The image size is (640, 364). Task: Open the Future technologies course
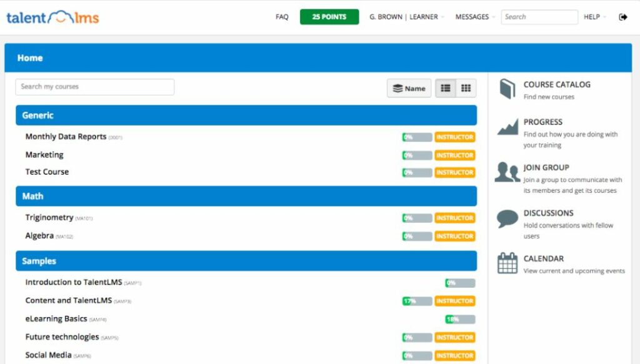coord(62,337)
